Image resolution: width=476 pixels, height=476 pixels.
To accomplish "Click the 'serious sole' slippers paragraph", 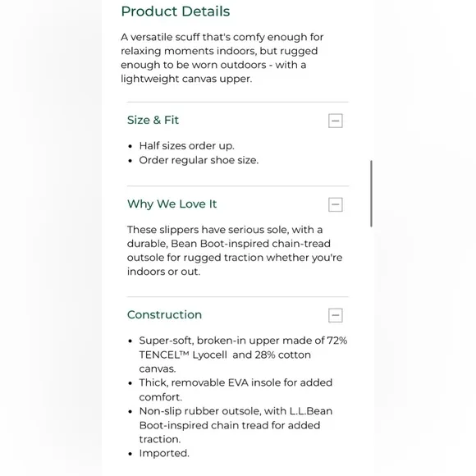I will pos(235,250).
